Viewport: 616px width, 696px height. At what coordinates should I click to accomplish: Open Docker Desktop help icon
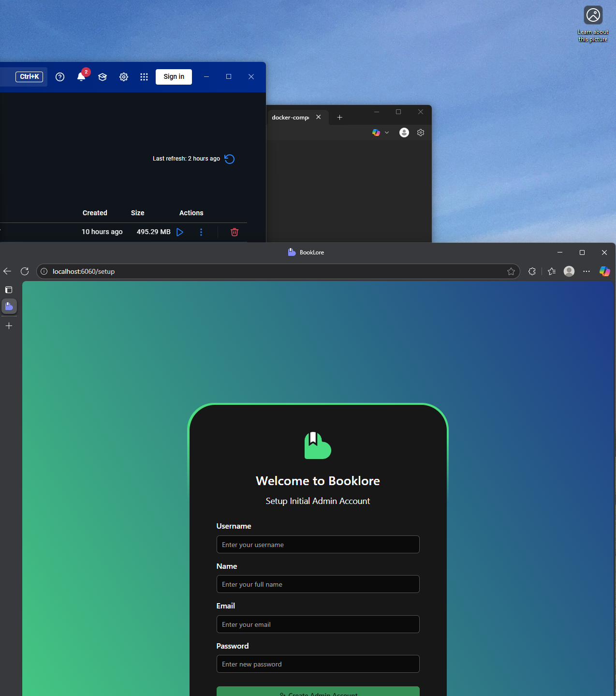(x=60, y=77)
